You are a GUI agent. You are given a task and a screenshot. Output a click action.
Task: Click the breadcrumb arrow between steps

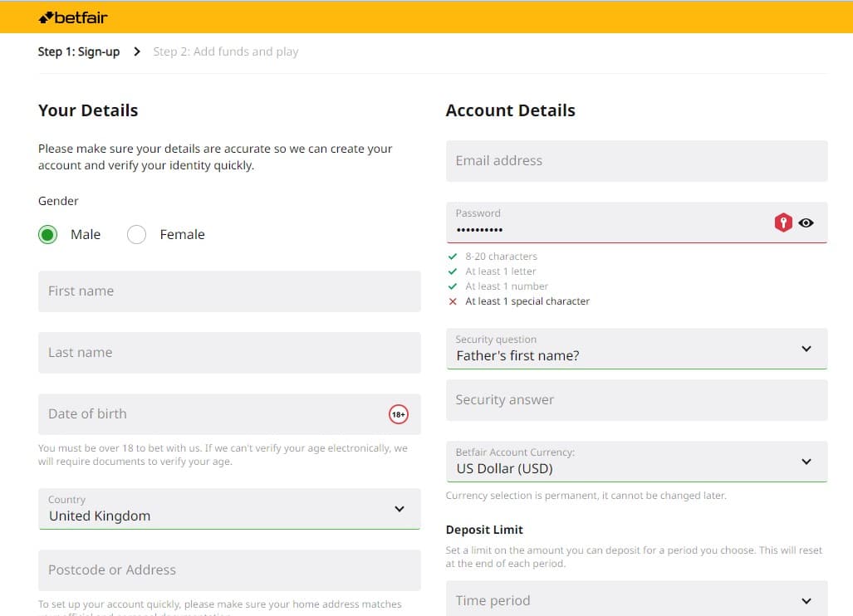pyautogui.click(x=137, y=51)
